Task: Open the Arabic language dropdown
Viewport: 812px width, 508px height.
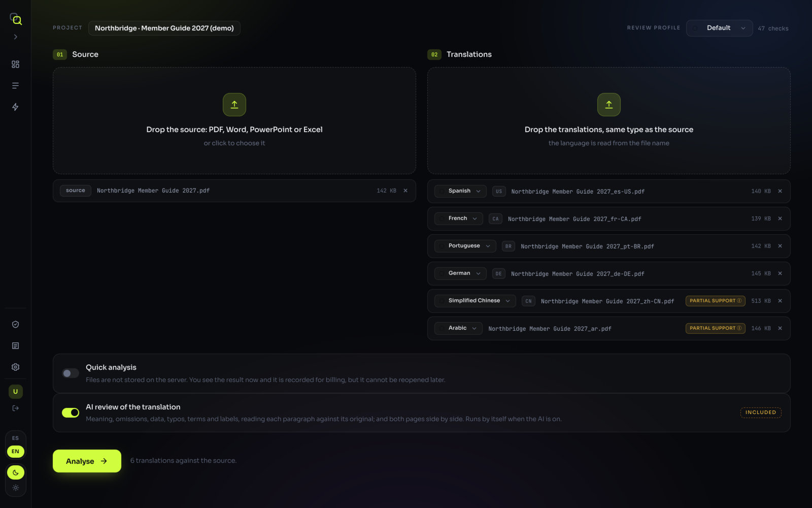Action: tap(459, 328)
